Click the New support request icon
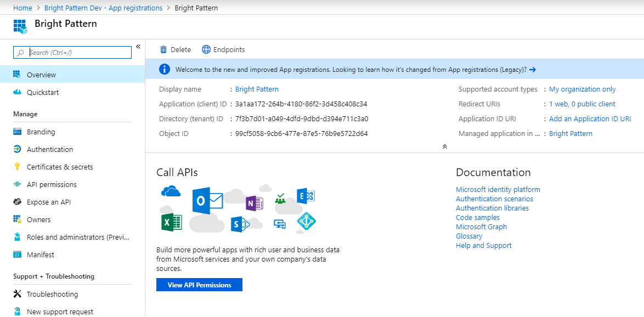Image resolution: width=644 pixels, height=317 pixels. 17,312
